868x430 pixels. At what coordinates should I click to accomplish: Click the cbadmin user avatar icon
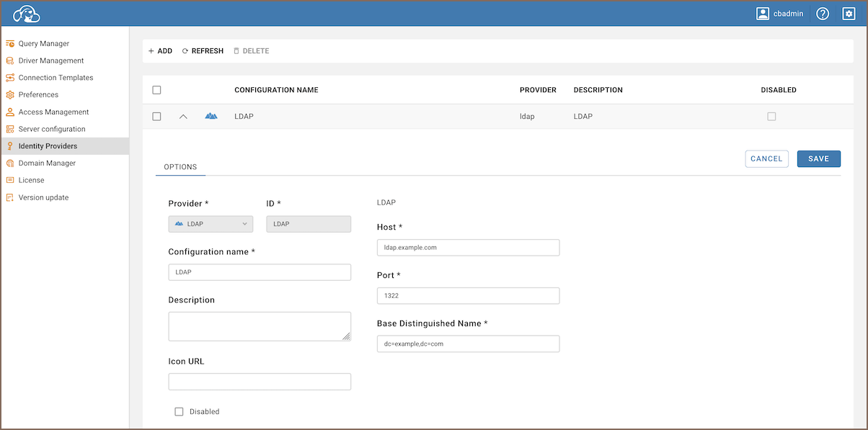pos(763,14)
